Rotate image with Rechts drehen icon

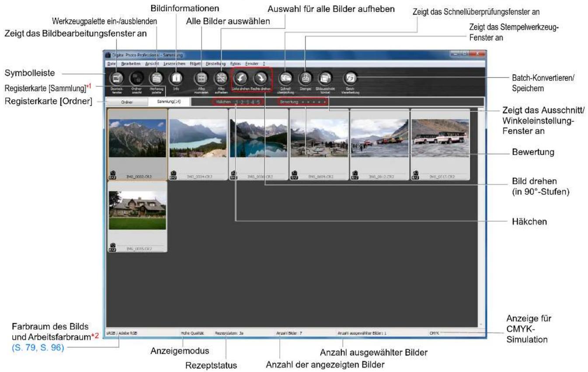[x=261, y=78]
